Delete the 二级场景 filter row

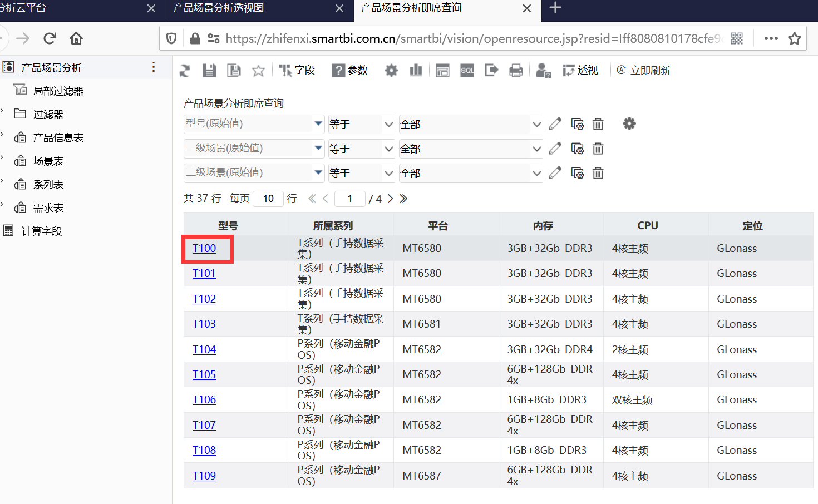598,173
